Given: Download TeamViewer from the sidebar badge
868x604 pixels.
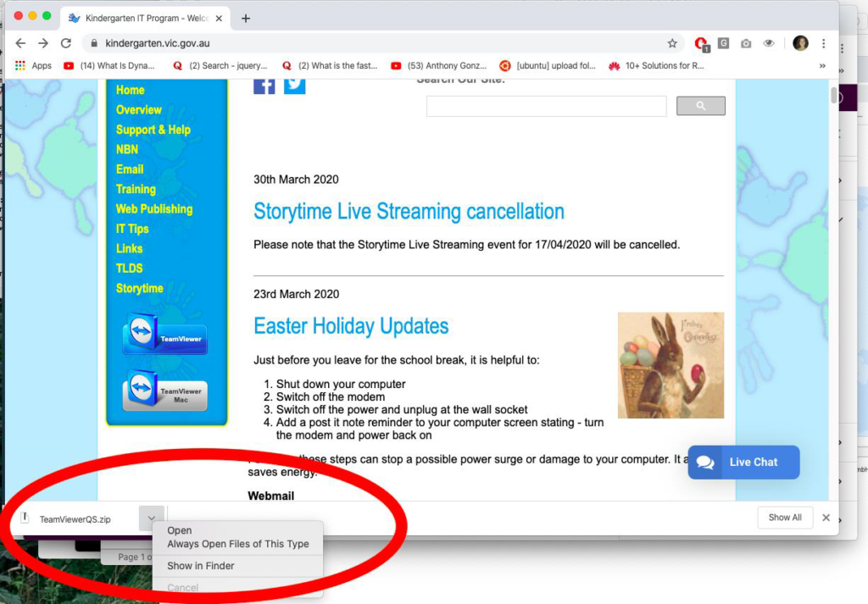Looking at the screenshot, I should click(x=165, y=334).
